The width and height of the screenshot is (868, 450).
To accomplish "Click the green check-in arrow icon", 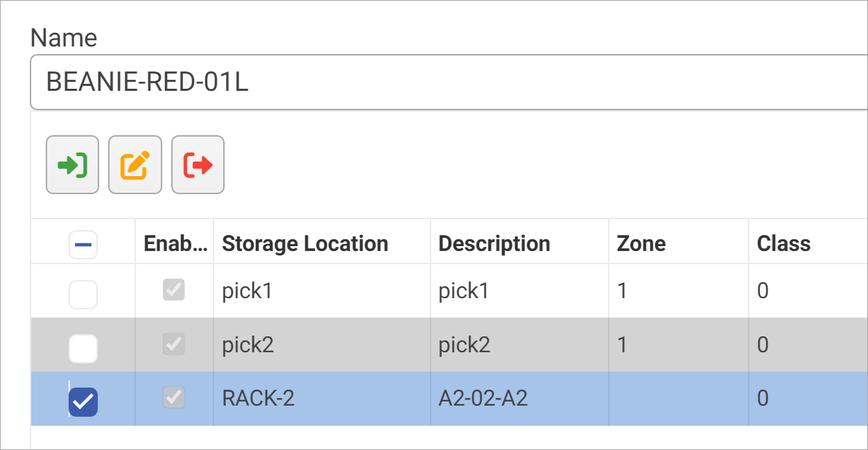I will click(72, 164).
